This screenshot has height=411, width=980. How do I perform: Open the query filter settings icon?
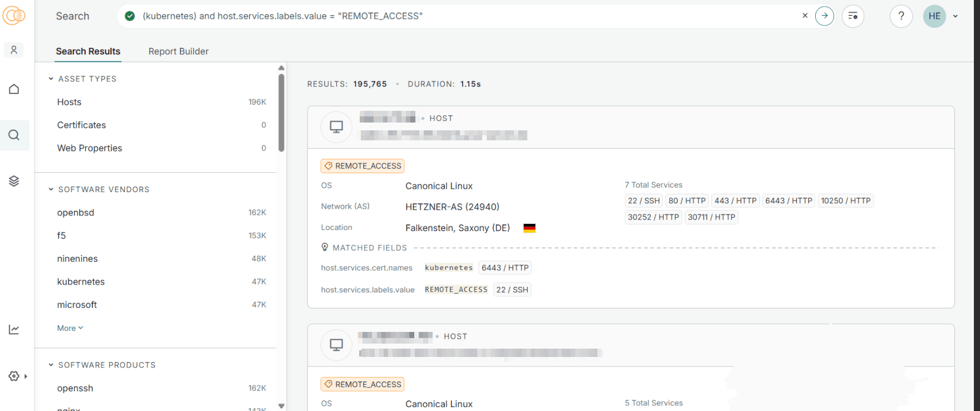point(852,16)
